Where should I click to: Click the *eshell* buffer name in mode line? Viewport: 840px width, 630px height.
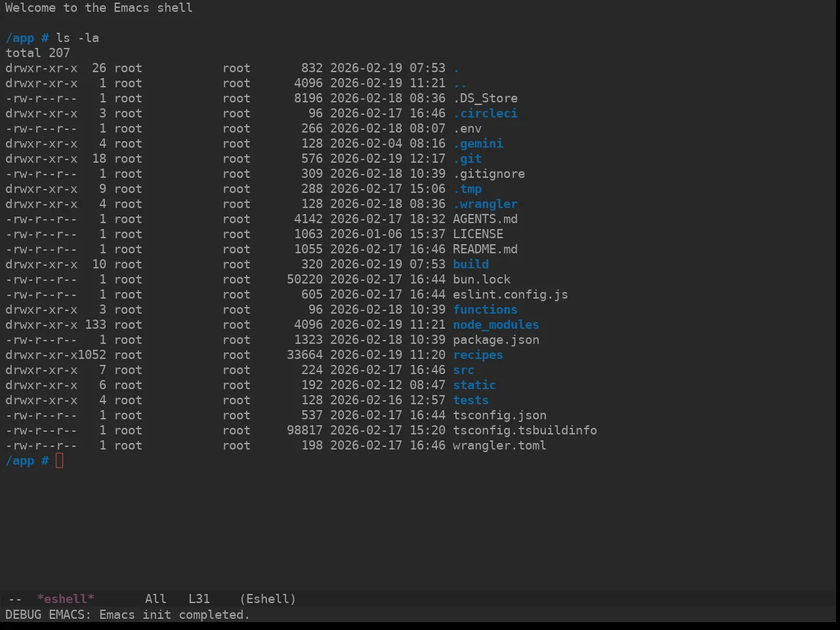pos(66,598)
